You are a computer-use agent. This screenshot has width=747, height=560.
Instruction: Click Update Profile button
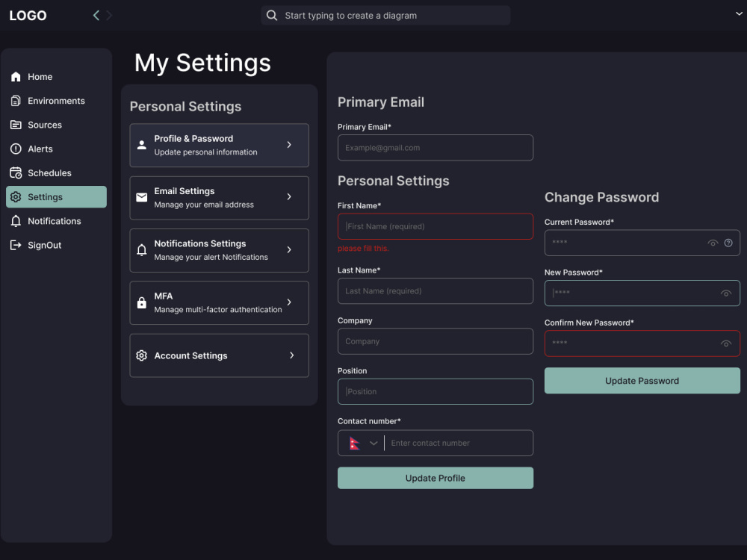(x=436, y=478)
